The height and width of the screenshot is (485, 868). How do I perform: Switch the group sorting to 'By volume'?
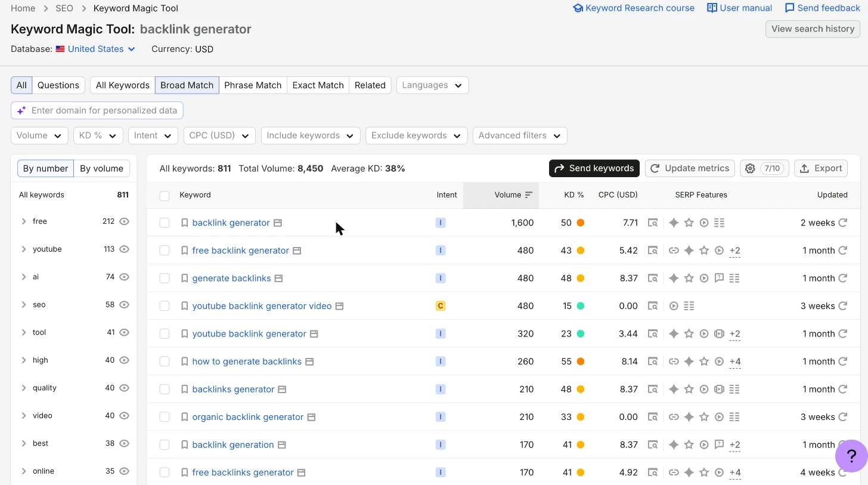click(101, 168)
